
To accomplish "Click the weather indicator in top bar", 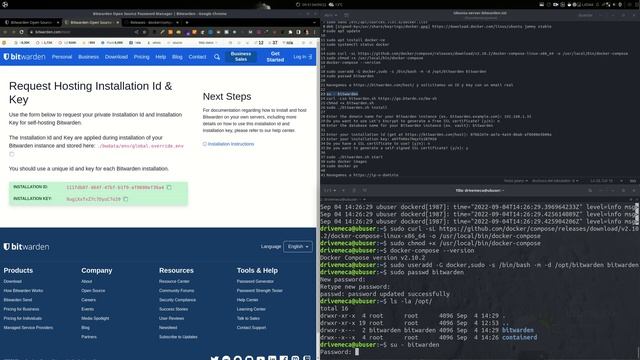I will pyautogui.click(x=336, y=4).
